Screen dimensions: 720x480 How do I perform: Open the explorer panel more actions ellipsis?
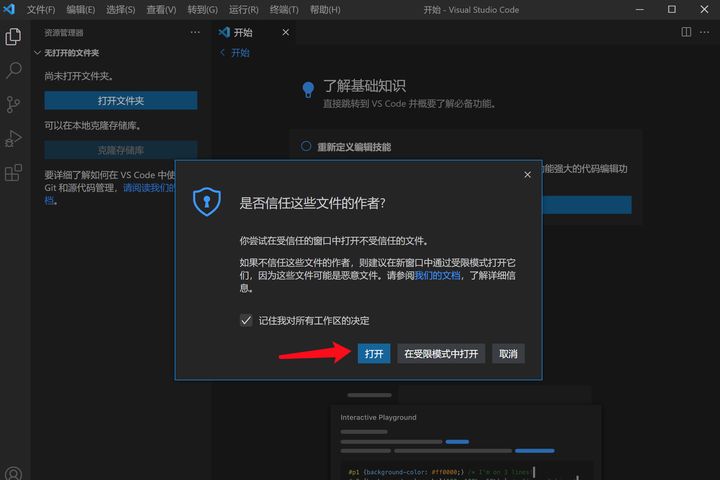coord(195,33)
